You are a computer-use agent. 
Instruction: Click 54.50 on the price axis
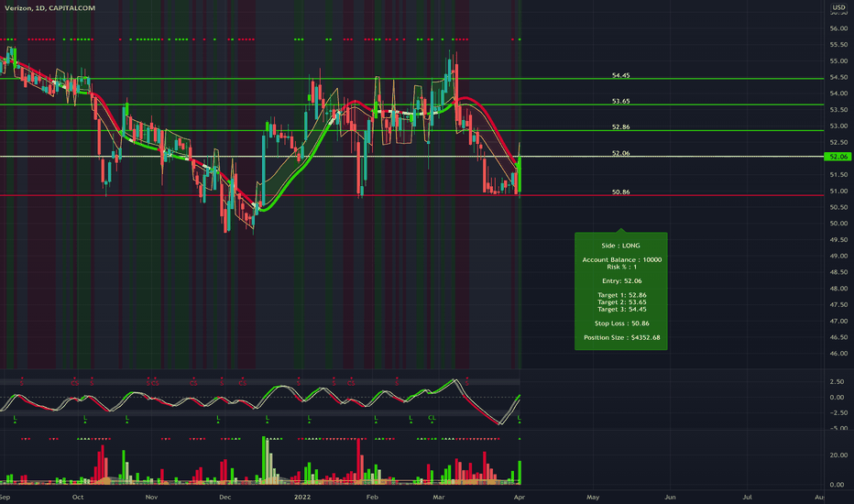tap(838, 77)
